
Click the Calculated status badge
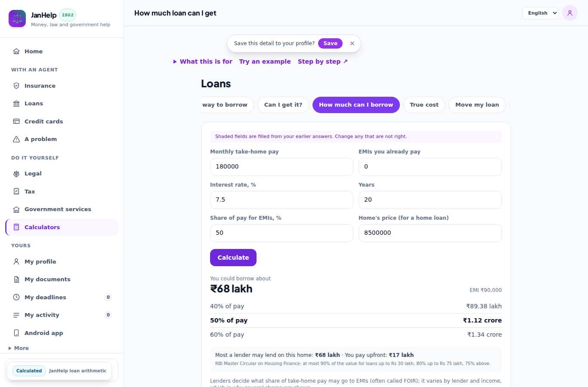pyautogui.click(x=29, y=371)
